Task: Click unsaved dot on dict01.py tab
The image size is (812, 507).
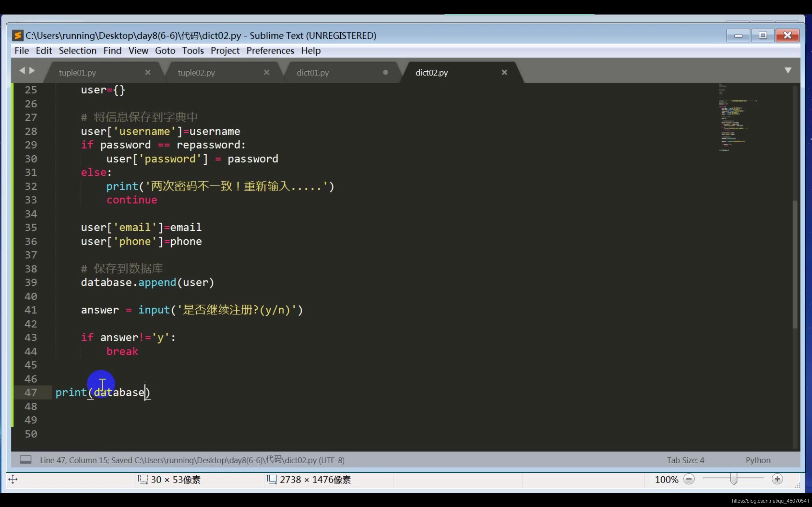Action: pos(385,73)
